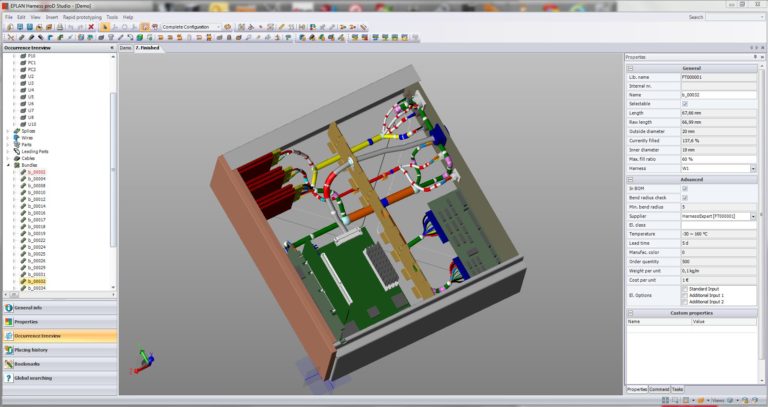
Task: Open the Properties sidebar panel button
Action: 60,322
